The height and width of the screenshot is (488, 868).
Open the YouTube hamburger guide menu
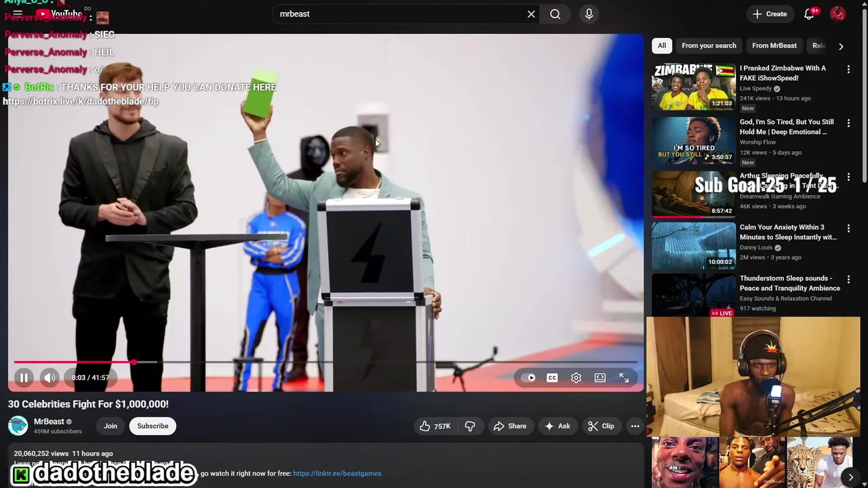18,14
